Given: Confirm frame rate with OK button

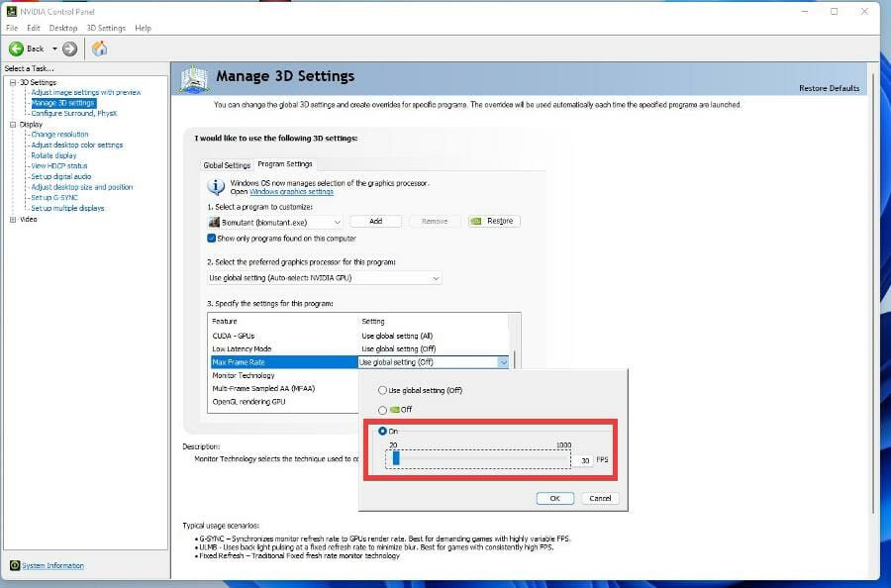Looking at the screenshot, I should (554, 498).
